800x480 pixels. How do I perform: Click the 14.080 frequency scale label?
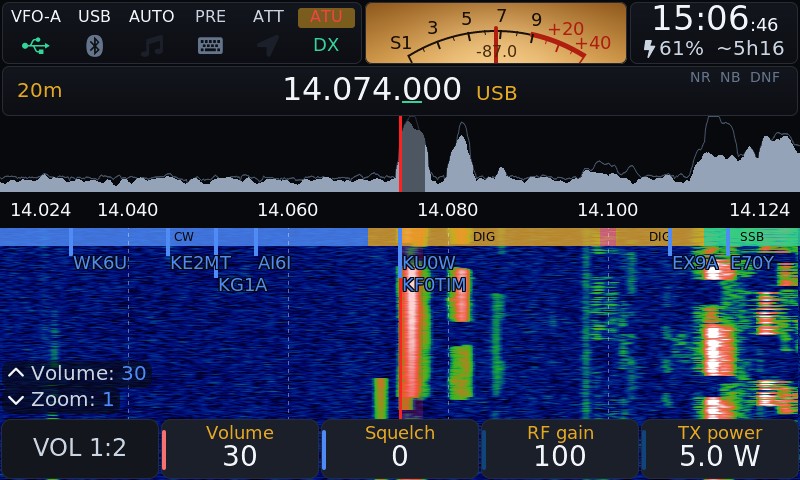tap(447, 210)
